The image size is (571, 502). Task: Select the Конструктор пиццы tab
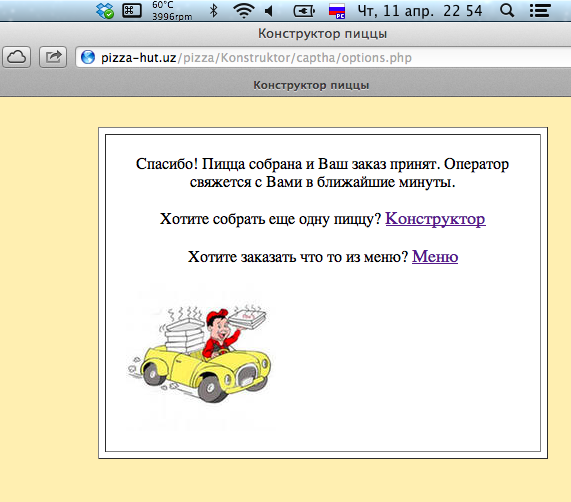coord(311,85)
